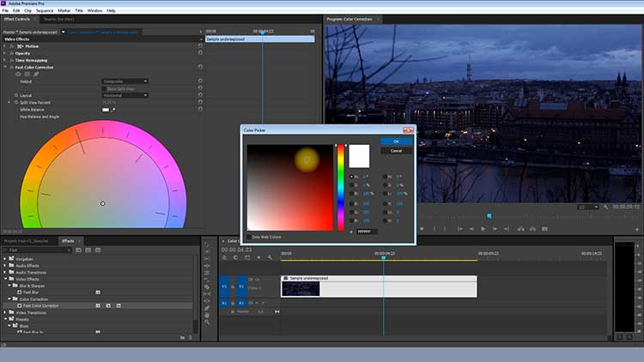Open the Clip menu

click(x=28, y=10)
